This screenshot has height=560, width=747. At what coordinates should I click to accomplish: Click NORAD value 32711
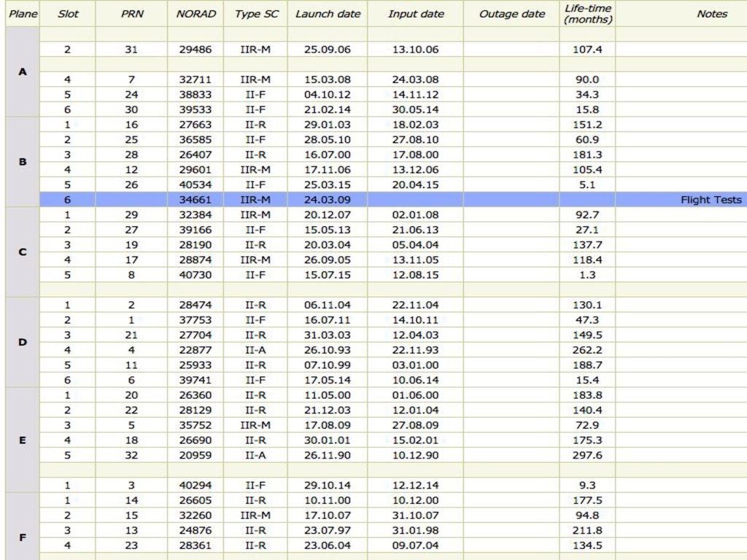click(x=196, y=79)
